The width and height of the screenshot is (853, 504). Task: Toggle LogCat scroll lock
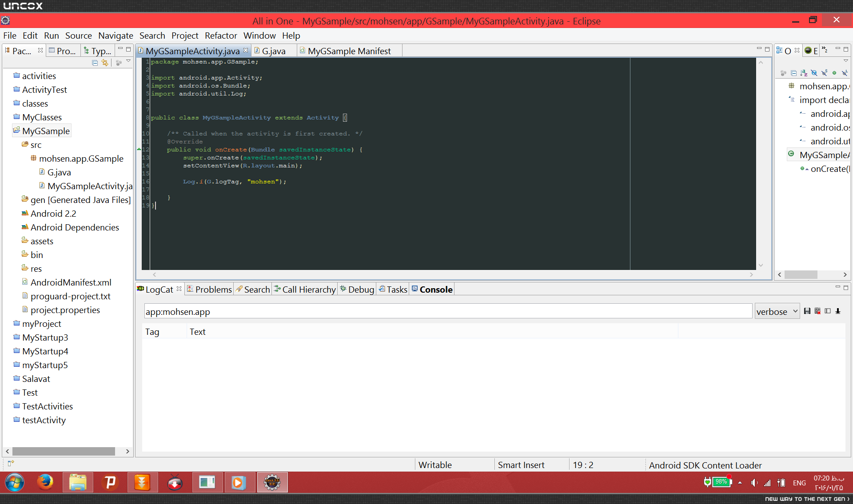(838, 311)
